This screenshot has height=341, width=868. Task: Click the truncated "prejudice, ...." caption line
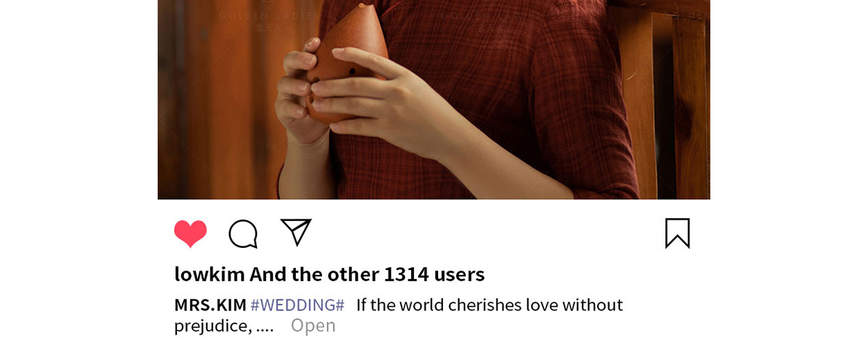224,325
